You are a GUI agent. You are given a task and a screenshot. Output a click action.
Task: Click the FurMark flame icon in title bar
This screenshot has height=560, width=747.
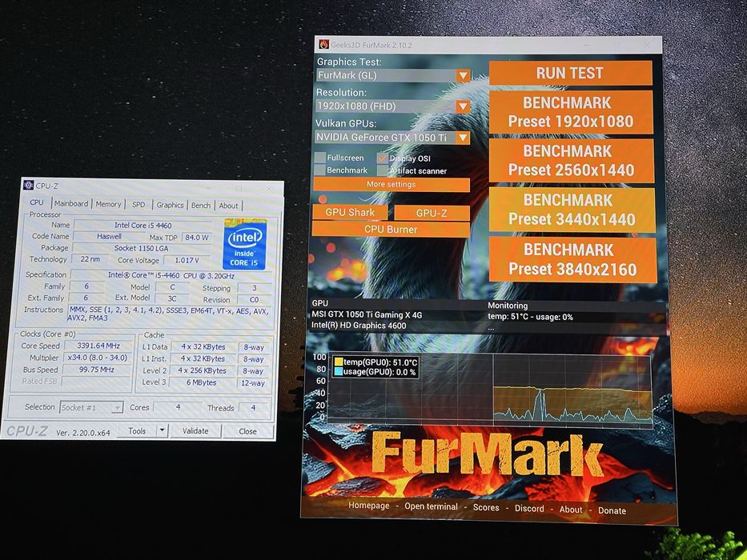click(324, 44)
